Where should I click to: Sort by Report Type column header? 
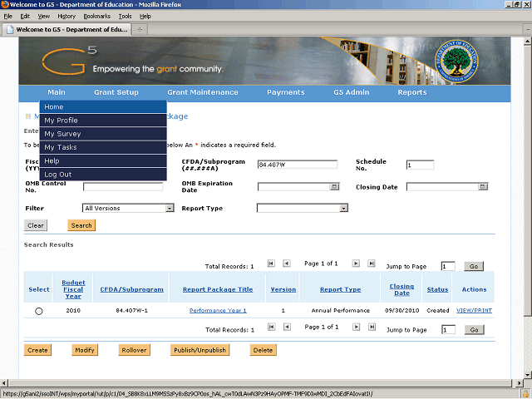click(340, 289)
